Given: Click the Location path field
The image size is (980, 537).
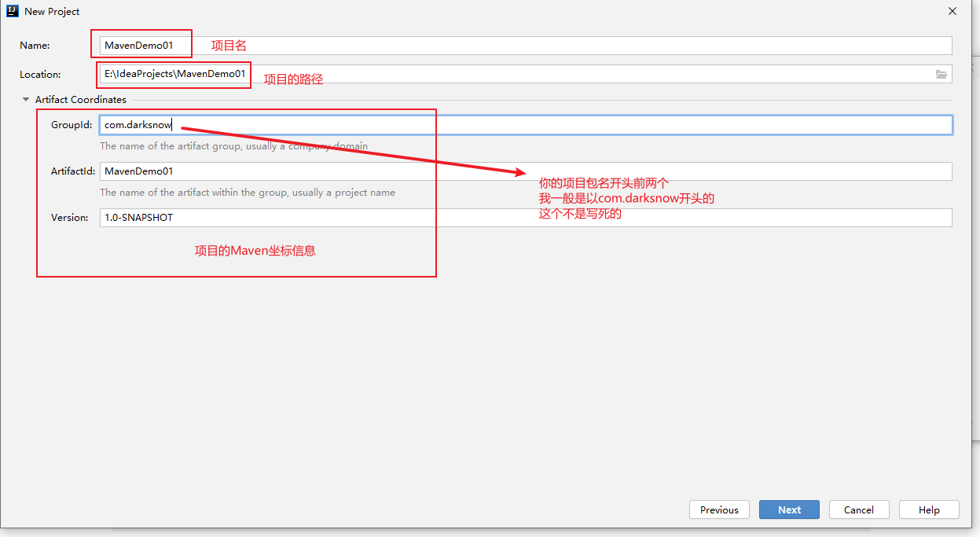Looking at the screenshot, I should [526, 74].
